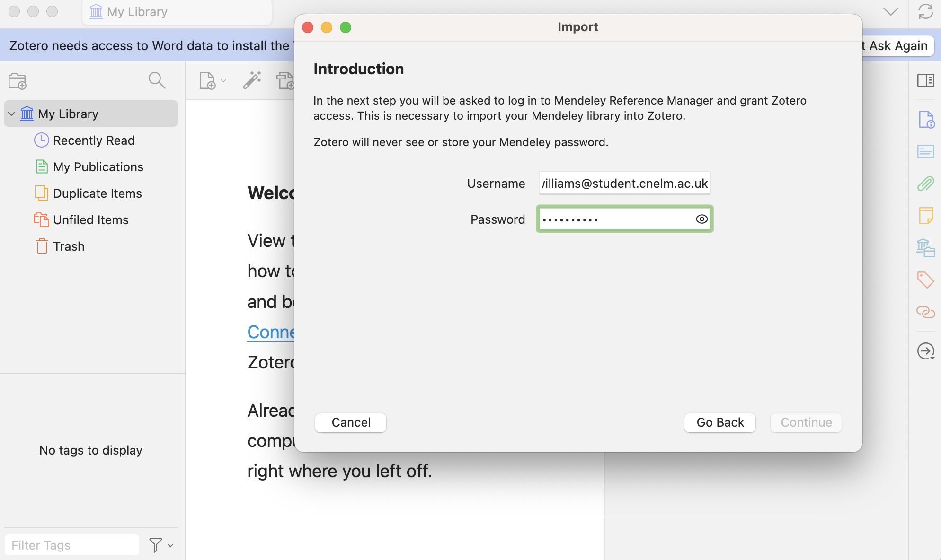Click the Filter Tags input

pos(72,545)
